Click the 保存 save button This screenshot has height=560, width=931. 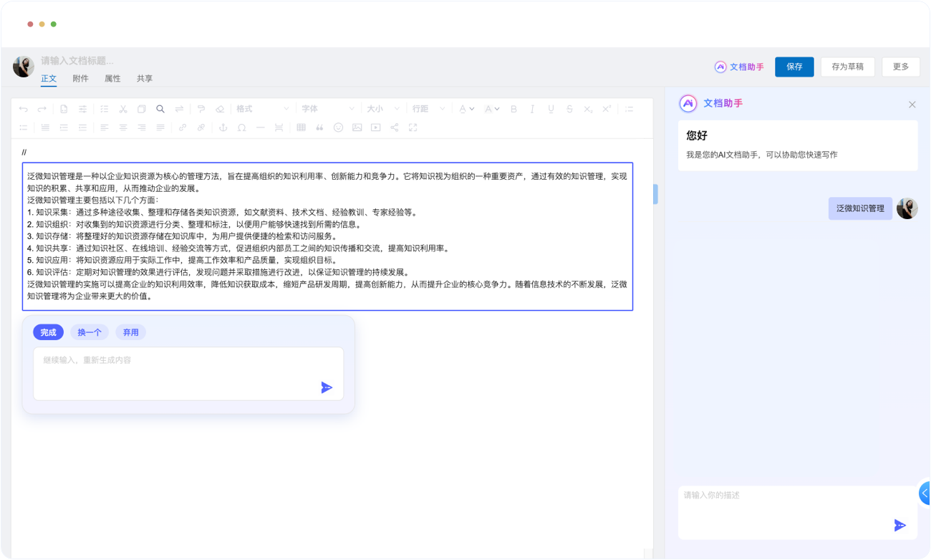point(794,67)
